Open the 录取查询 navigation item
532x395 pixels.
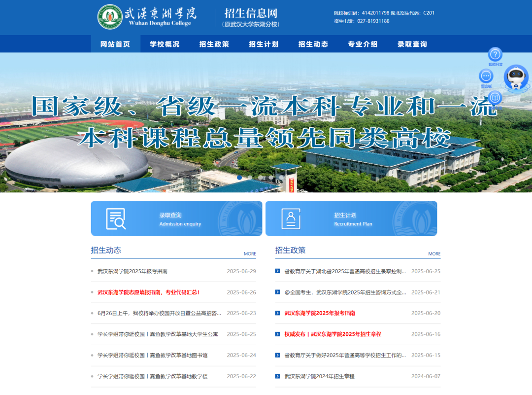coord(412,44)
